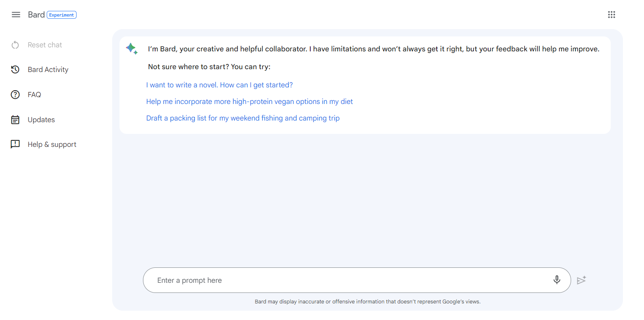Click the 'Not sure where to start?' text
The image size is (644, 320).
[x=209, y=67]
